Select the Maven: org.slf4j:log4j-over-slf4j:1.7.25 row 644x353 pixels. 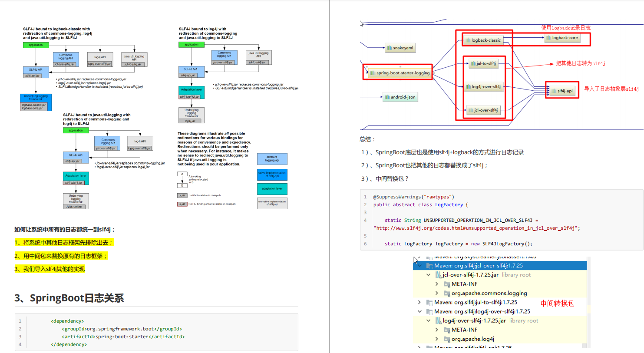pyautogui.click(x=500, y=312)
